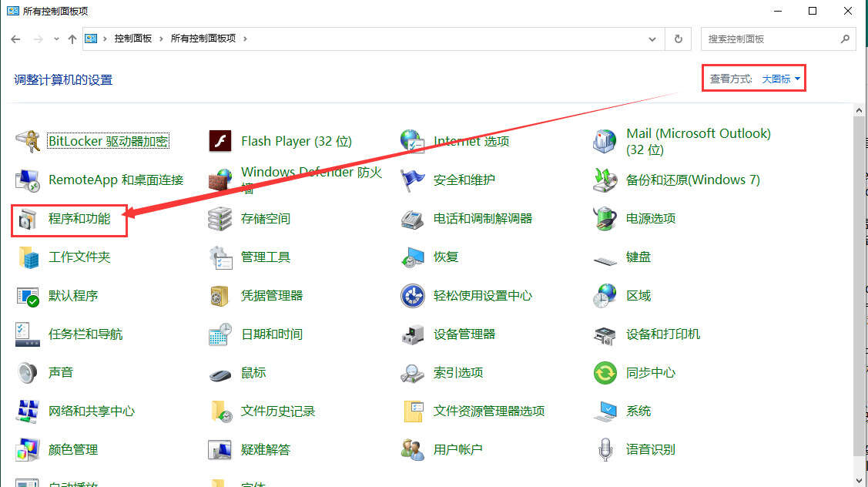Click the 程序和功能 icon
Viewport: 868px width, 487px height.
[x=28, y=219]
